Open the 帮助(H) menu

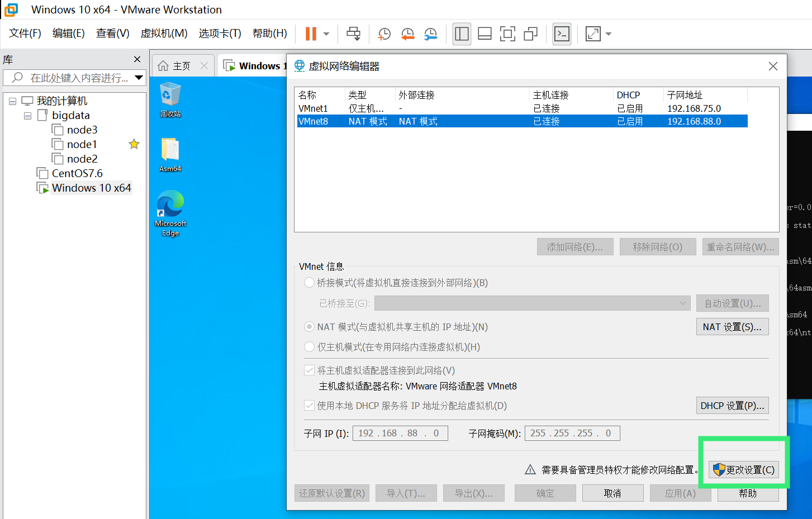(269, 34)
